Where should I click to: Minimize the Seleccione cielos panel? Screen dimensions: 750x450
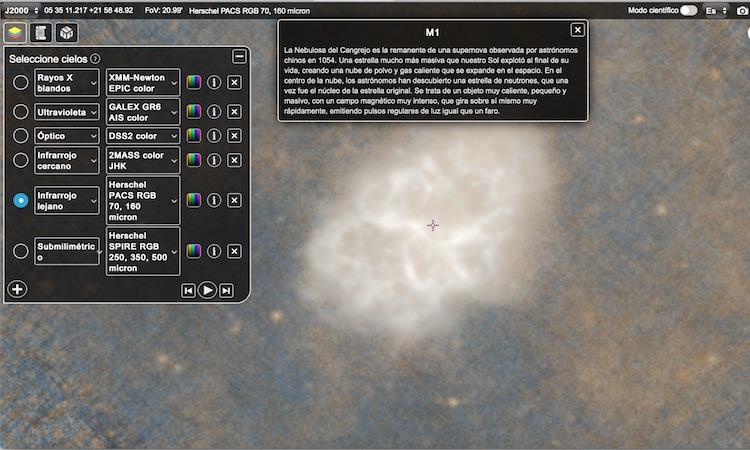tap(239, 56)
